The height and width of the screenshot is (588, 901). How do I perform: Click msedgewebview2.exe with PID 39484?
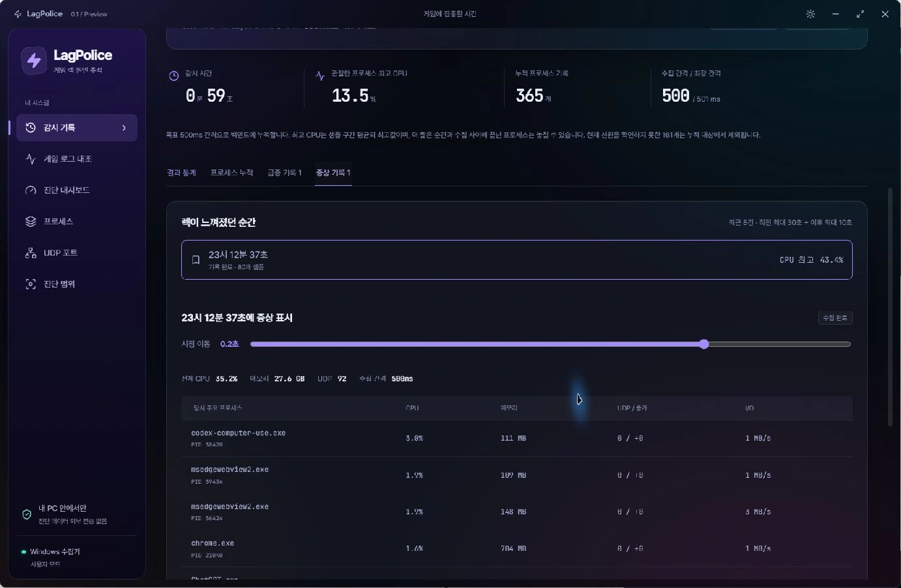(516, 475)
